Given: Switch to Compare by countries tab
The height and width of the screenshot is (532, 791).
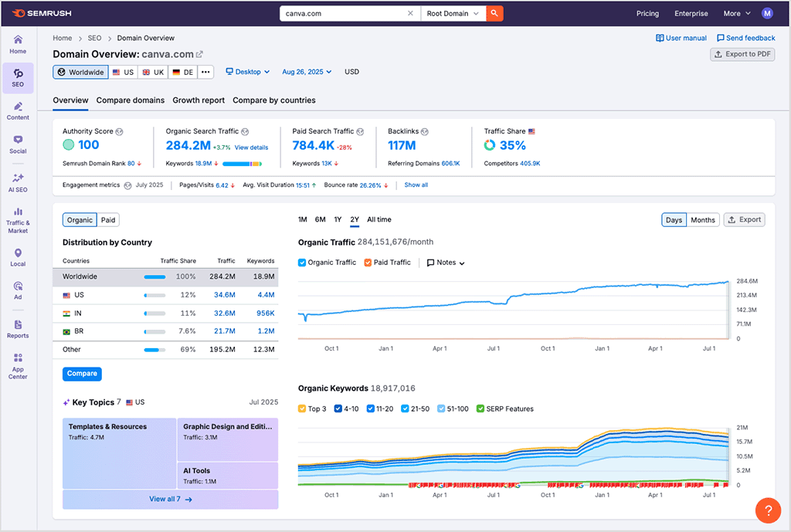Looking at the screenshot, I should pos(274,100).
